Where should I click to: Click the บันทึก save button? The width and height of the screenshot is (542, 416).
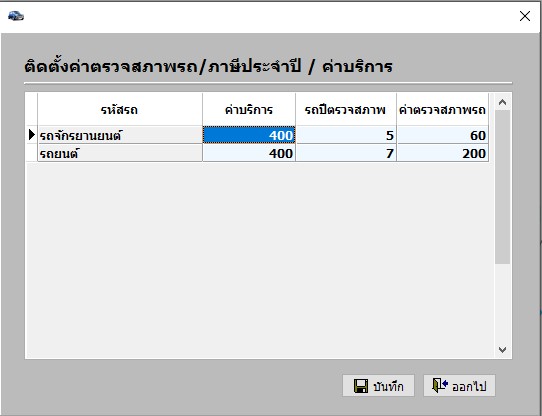(378, 386)
